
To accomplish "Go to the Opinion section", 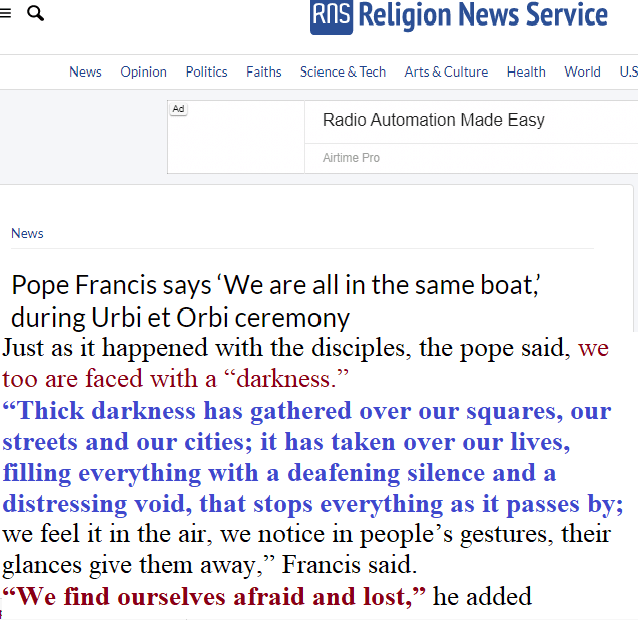I will click(x=143, y=72).
